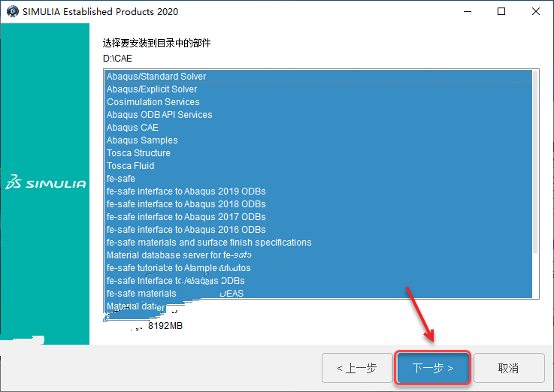Select Abaqus/Standard Solver in the list
This screenshot has height=392, width=554.
pyautogui.click(x=318, y=76)
